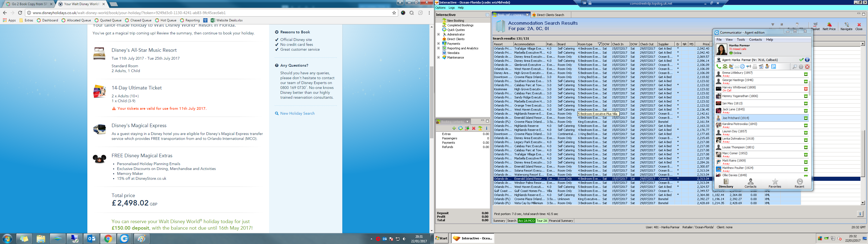Open the magnifier search icon in Communicator
Image resolution: width=868 pixels, height=244 pixels.
(x=795, y=67)
